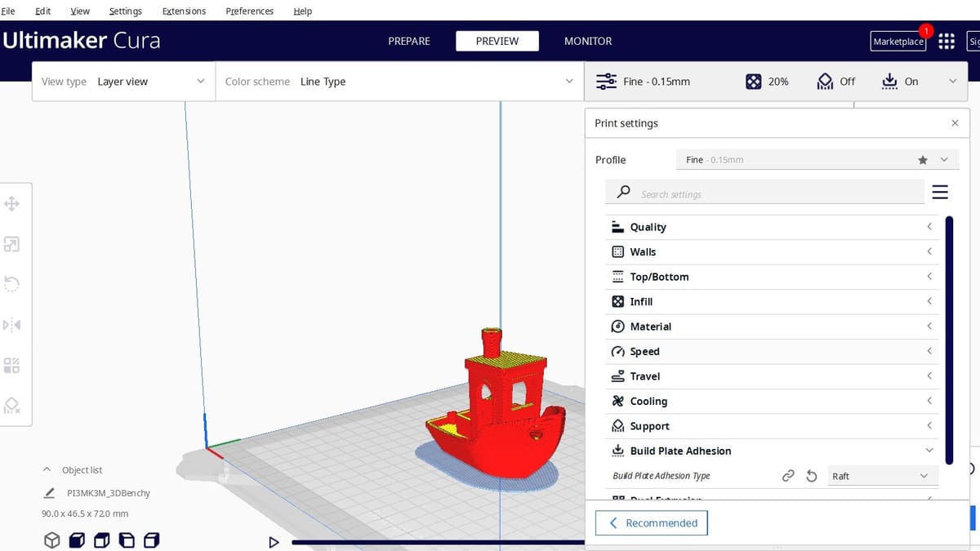Click the Benchy boat model in the viewport
The height and width of the screenshot is (551, 980).
(496, 404)
